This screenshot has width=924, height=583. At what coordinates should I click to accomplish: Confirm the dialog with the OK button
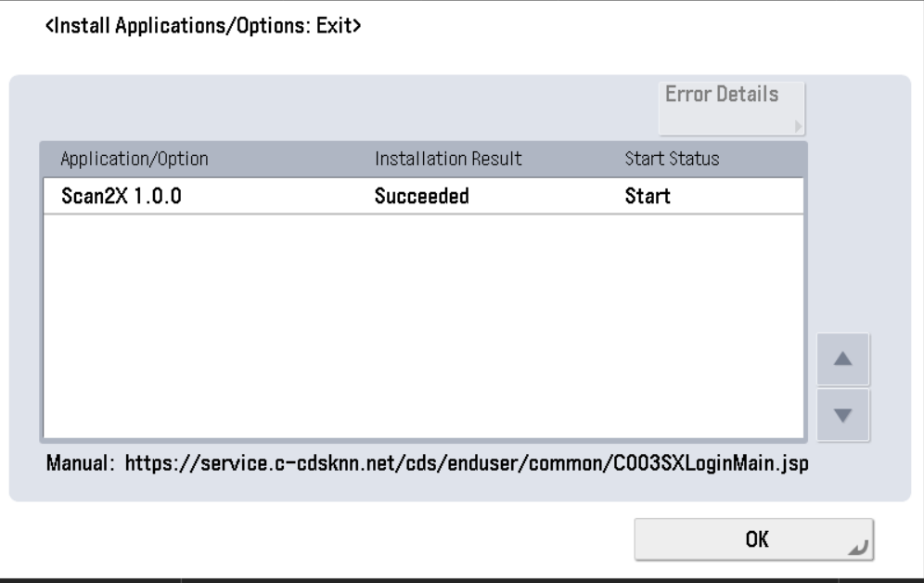pyautogui.click(x=753, y=539)
